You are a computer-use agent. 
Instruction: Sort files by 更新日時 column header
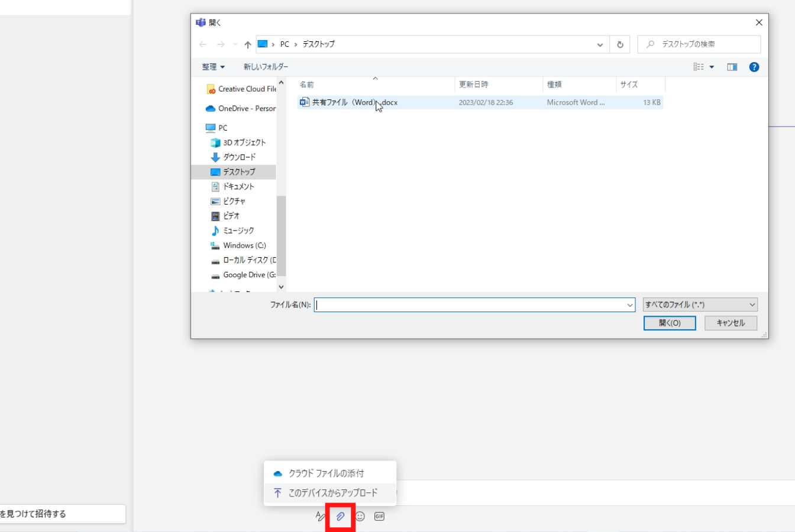coord(474,85)
